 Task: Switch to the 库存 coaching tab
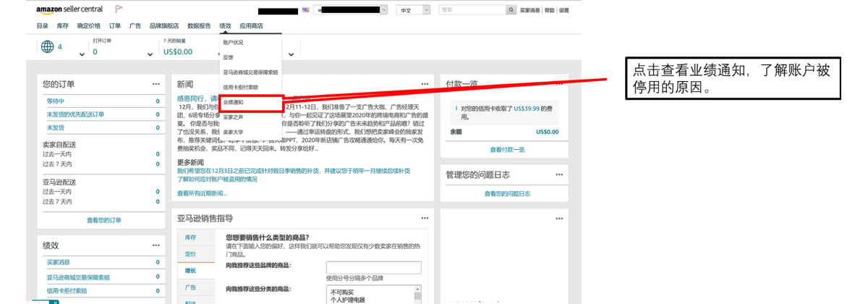tap(196, 238)
